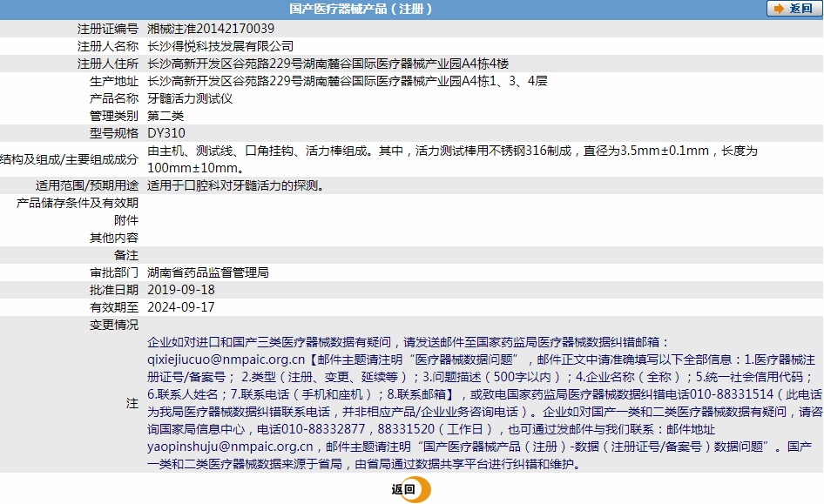Click the email yaopinshuju@nmpaic.org.cn
The height and width of the screenshot is (504, 824).
(230, 447)
